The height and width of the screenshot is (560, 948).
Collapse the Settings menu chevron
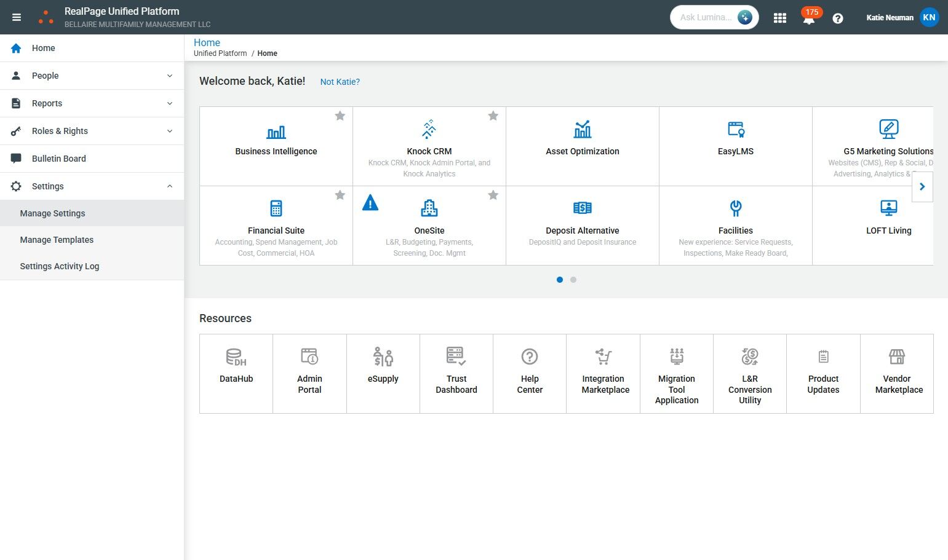(170, 186)
